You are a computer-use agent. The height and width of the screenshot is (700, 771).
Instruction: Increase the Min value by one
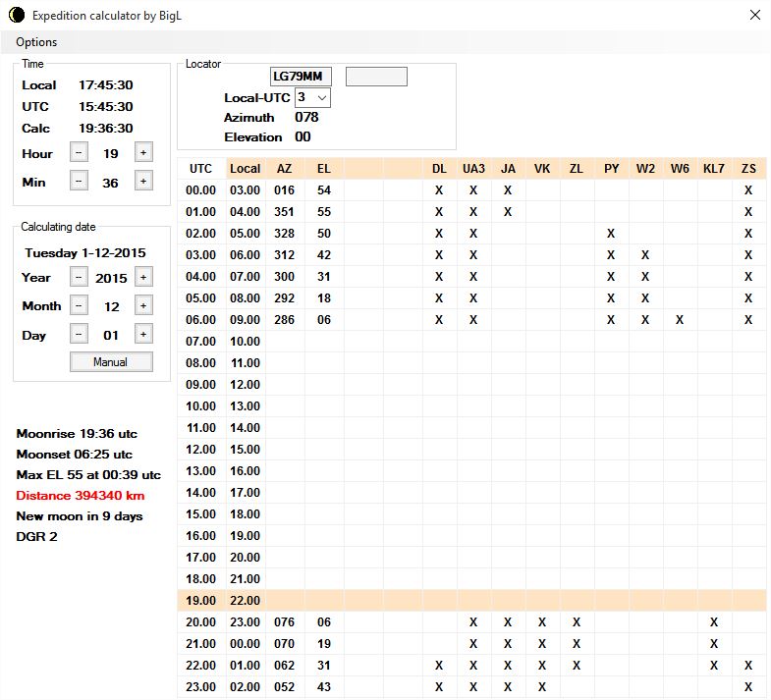143,181
